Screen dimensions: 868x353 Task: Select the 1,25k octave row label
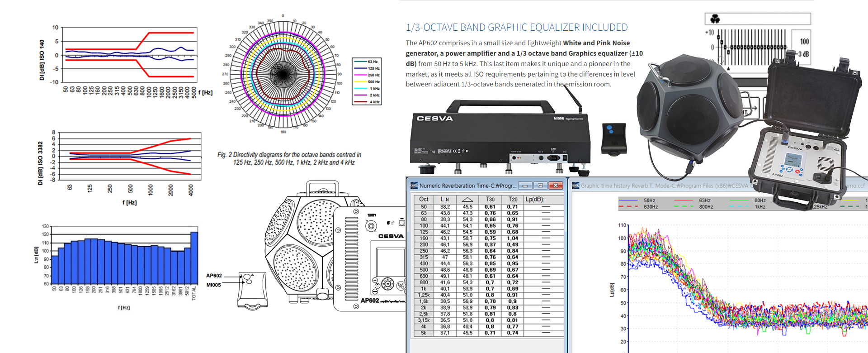[424, 295]
